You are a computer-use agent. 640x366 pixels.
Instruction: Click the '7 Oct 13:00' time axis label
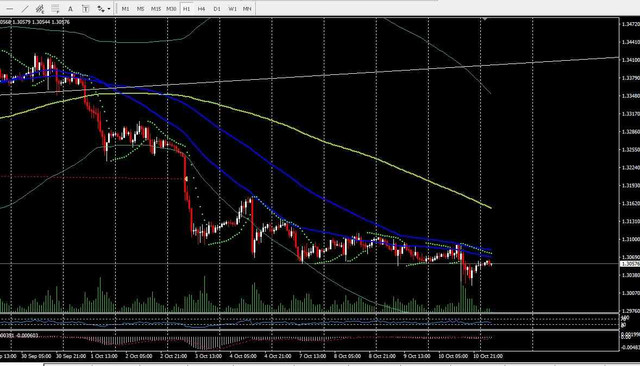(312, 356)
